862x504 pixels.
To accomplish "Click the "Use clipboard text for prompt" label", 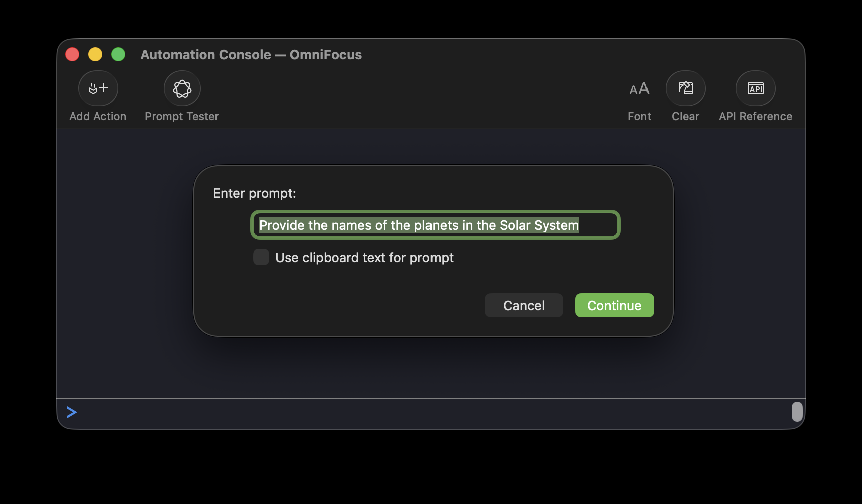I will 364,258.
